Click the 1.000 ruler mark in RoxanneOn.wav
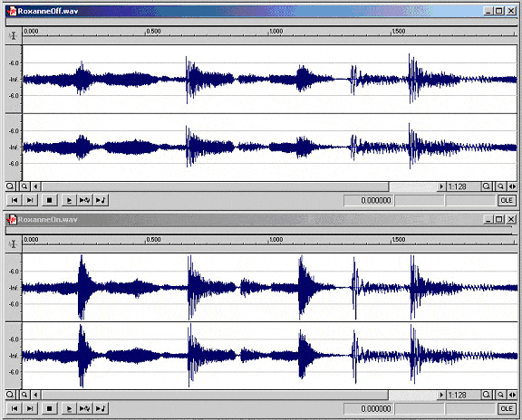 point(276,240)
